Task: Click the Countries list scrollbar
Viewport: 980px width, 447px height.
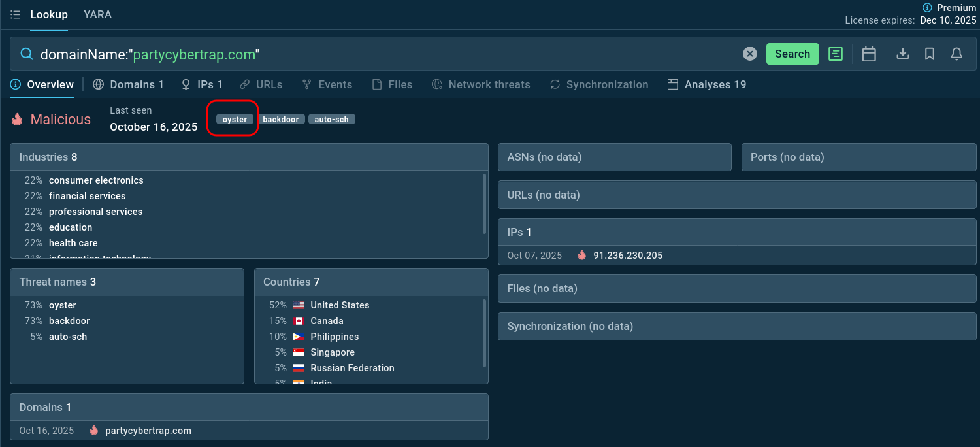Action: tap(484, 333)
